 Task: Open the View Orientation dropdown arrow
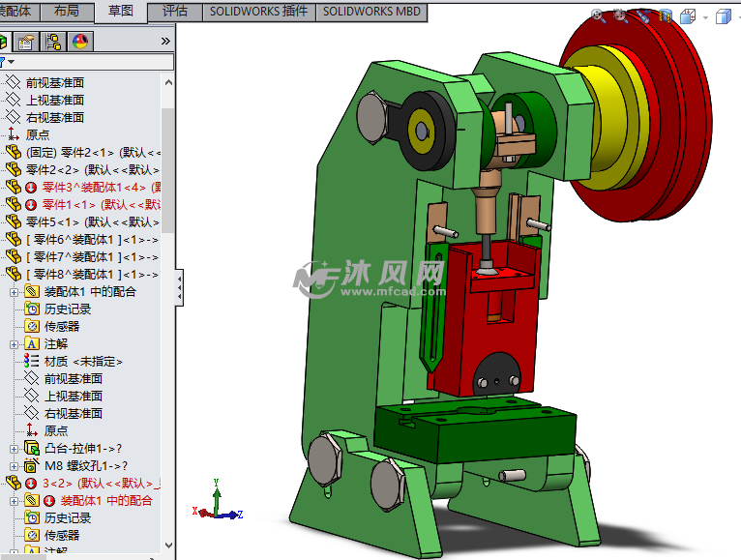[x=705, y=16]
